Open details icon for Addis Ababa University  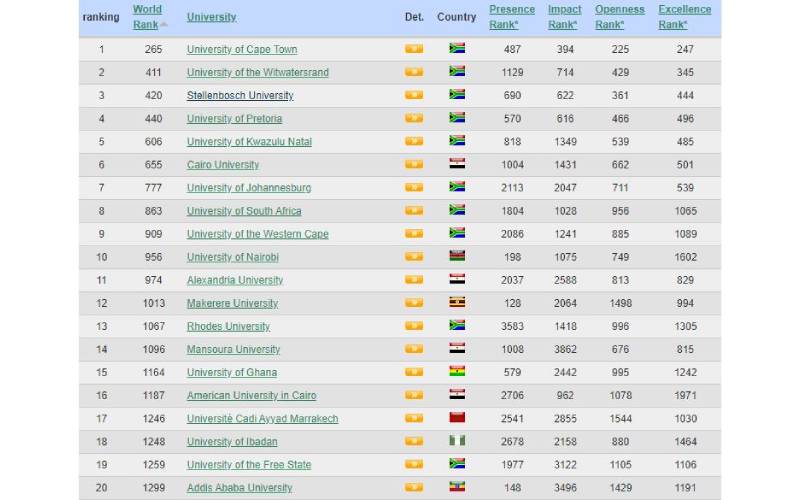(414, 487)
